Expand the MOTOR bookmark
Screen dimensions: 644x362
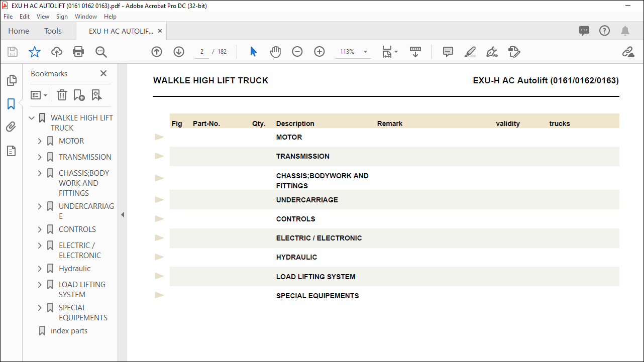pos(40,141)
